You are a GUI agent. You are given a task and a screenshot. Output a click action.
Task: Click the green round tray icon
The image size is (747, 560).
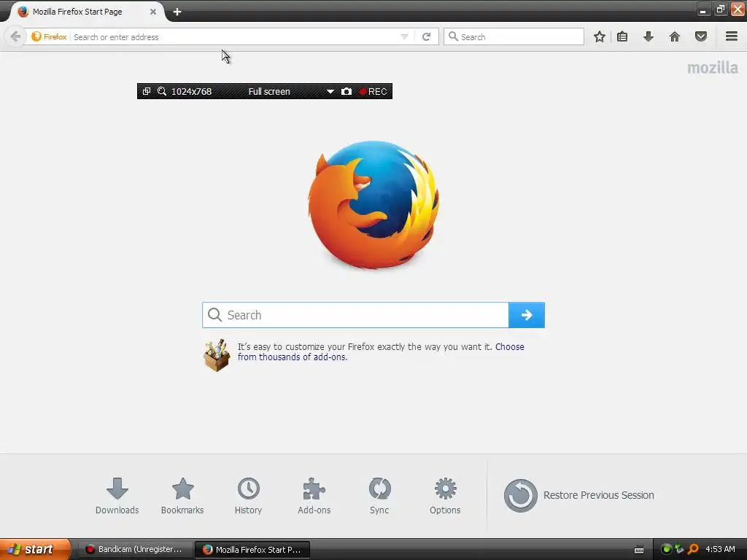pos(666,549)
